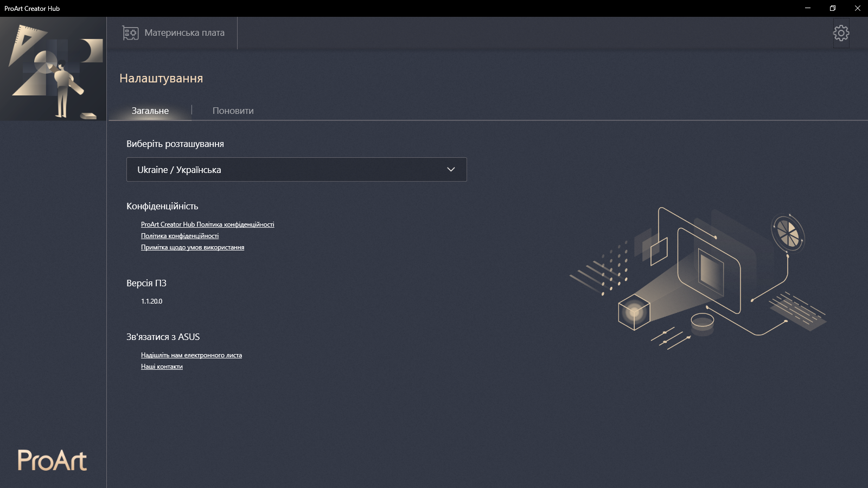Click the ProArt artwork in the sidebar

53,69
